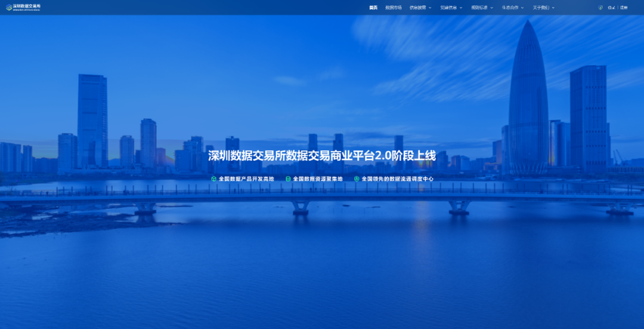
Task: Open the 首页 nav tab
Action: pyautogui.click(x=373, y=7)
